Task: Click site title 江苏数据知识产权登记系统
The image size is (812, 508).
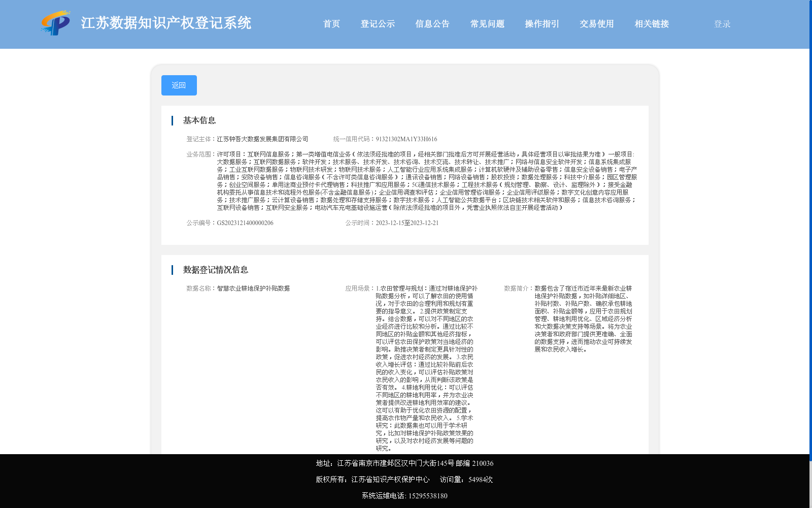Action: tap(166, 23)
